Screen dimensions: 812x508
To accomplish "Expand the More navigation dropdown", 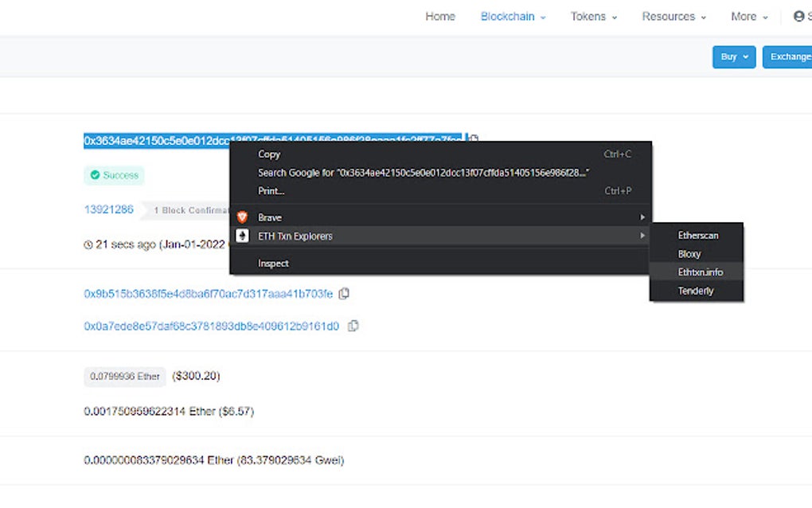I will coord(748,16).
